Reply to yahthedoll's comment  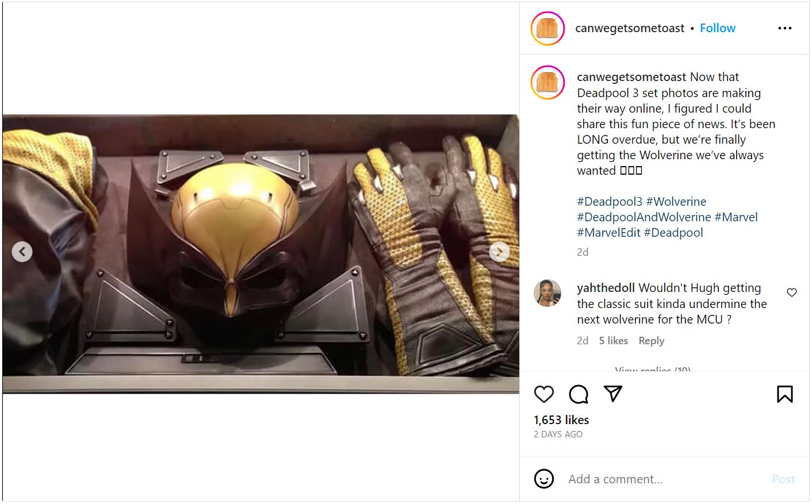click(x=651, y=341)
